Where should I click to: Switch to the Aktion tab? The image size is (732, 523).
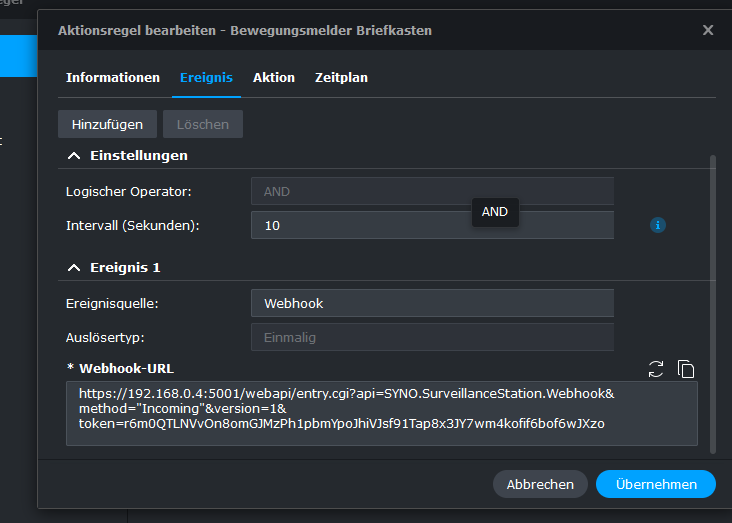pos(274,78)
